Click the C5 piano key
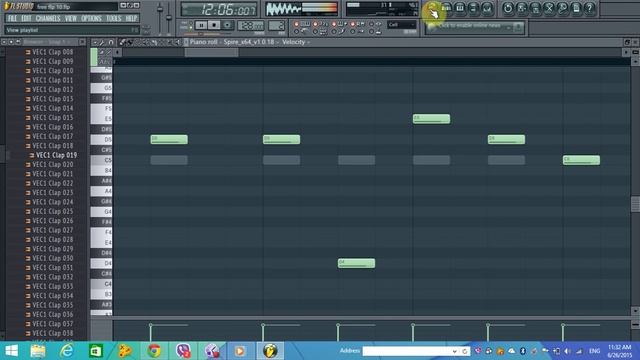Viewport: 640px width, 360px height. point(101,160)
